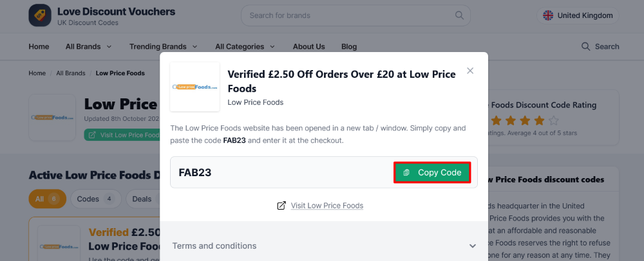Select the All offers filter tab
This screenshot has height=261, width=644.
(x=47, y=199)
